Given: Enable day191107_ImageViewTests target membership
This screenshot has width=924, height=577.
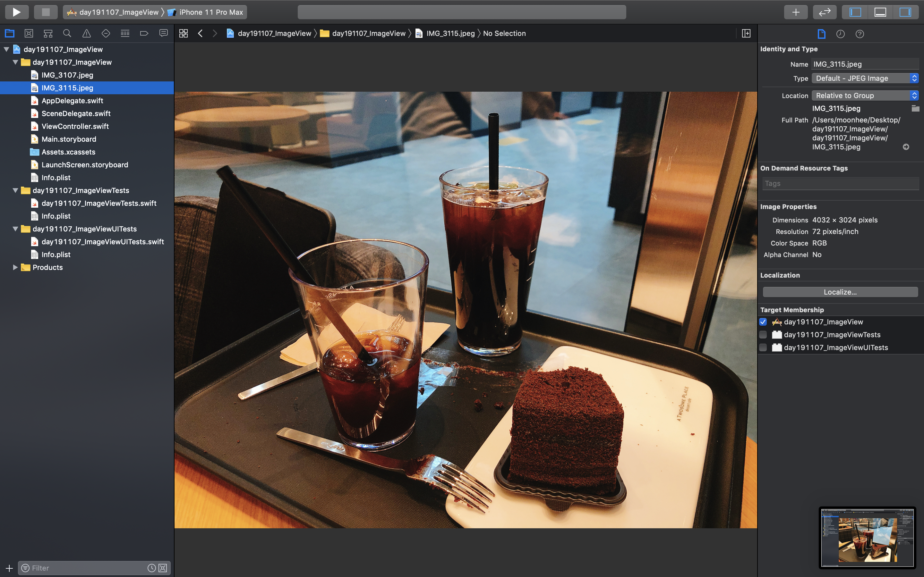Looking at the screenshot, I should coord(763,335).
